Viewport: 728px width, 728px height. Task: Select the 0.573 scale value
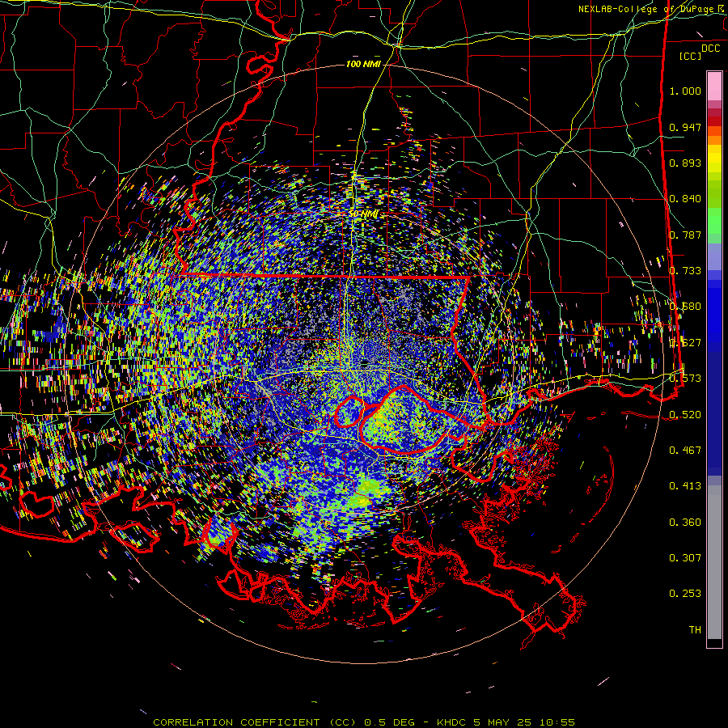[685, 379]
